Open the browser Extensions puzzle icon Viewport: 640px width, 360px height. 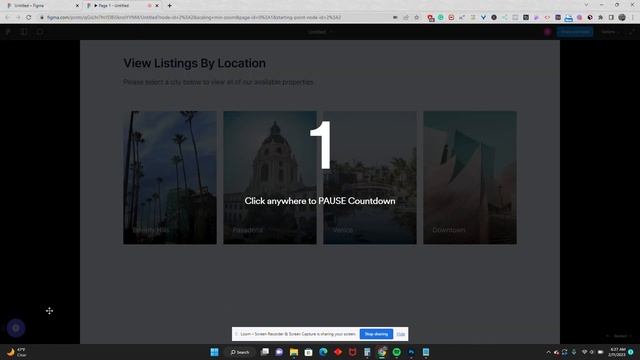[x=600, y=18]
